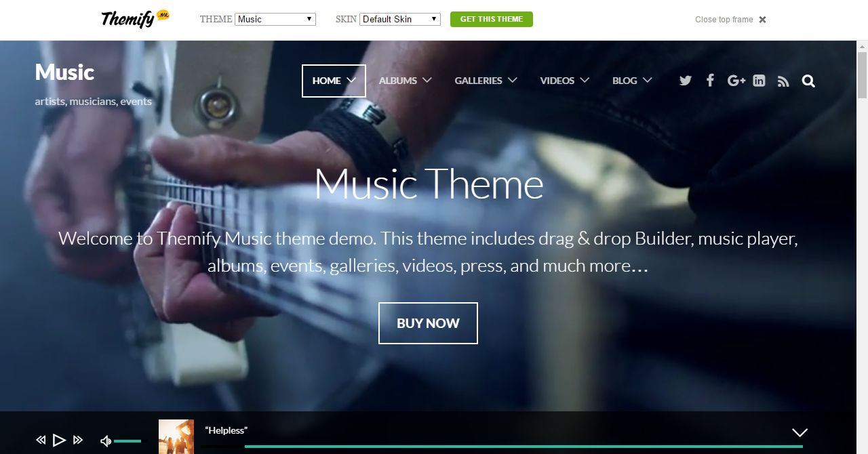Click the "Close top frame" text
This screenshot has width=868, height=454.
[x=724, y=20]
